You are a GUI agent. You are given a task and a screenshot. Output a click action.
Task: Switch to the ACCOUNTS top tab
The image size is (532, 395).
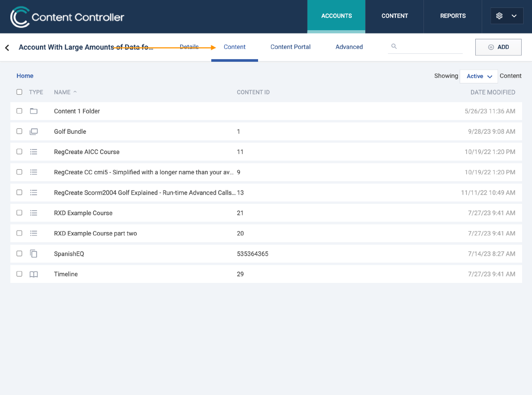pyautogui.click(x=336, y=16)
